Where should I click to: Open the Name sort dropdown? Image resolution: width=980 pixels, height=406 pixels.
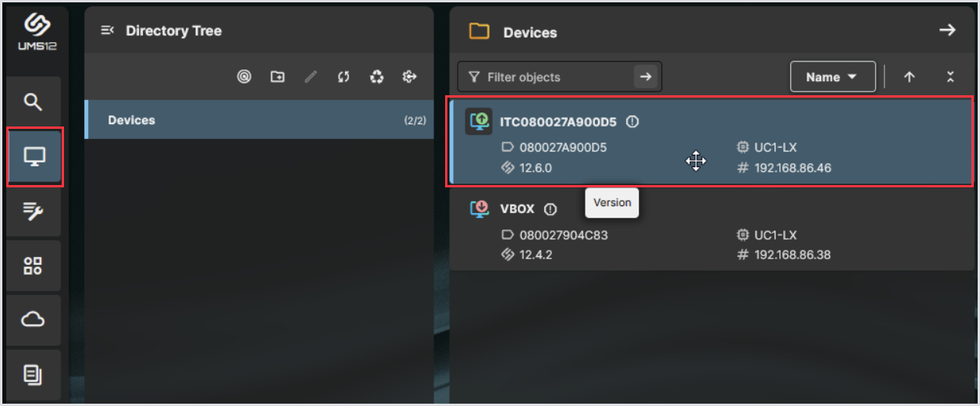coord(832,77)
